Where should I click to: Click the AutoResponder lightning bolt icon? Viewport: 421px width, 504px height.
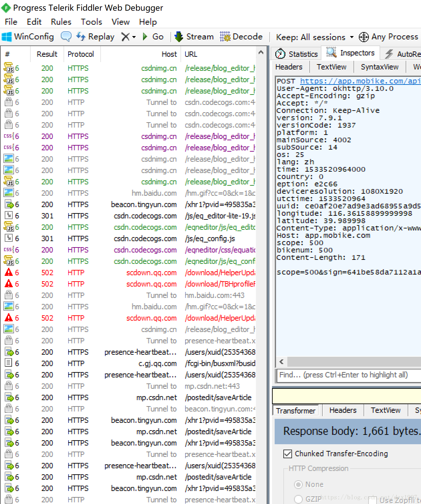point(389,54)
